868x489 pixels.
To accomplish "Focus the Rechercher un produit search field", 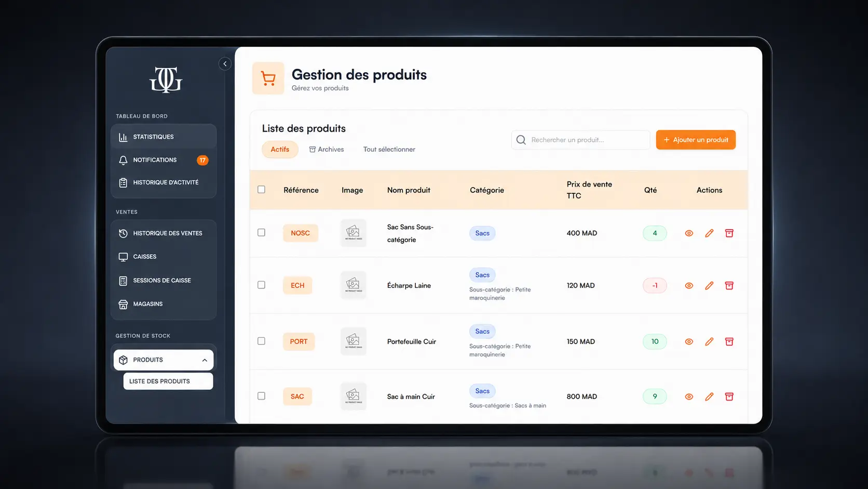I will (580, 140).
